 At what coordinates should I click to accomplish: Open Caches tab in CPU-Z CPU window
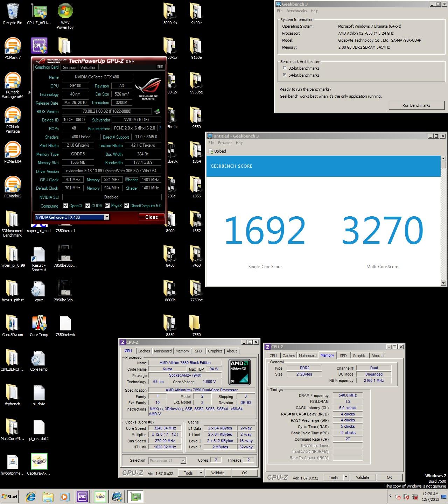click(x=143, y=351)
